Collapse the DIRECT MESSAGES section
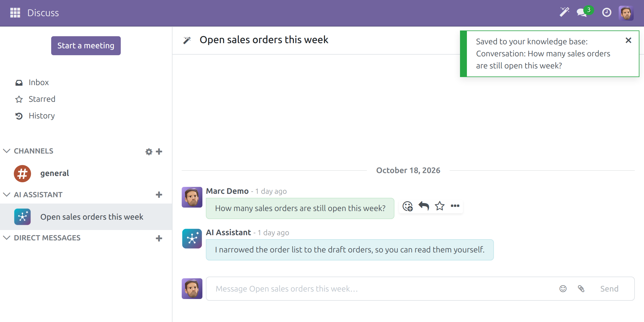Screen dimensions: 644x322 7,238
